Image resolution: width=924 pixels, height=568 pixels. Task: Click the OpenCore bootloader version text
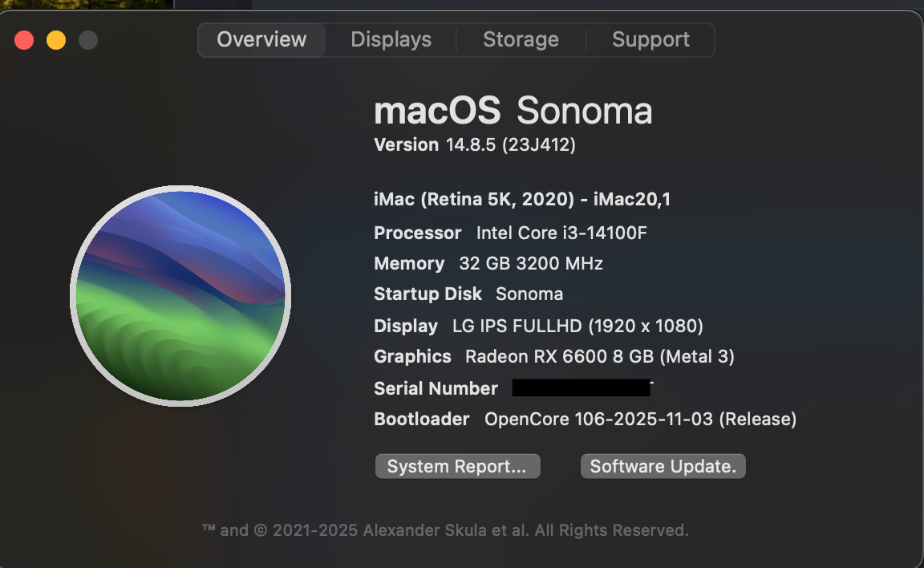point(640,420)
